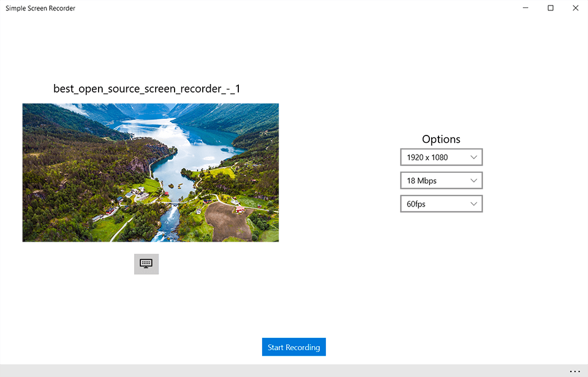The width and height of the screenshot is (588, 377).
Task: Maximize the application window
Action: click(550, 8)
